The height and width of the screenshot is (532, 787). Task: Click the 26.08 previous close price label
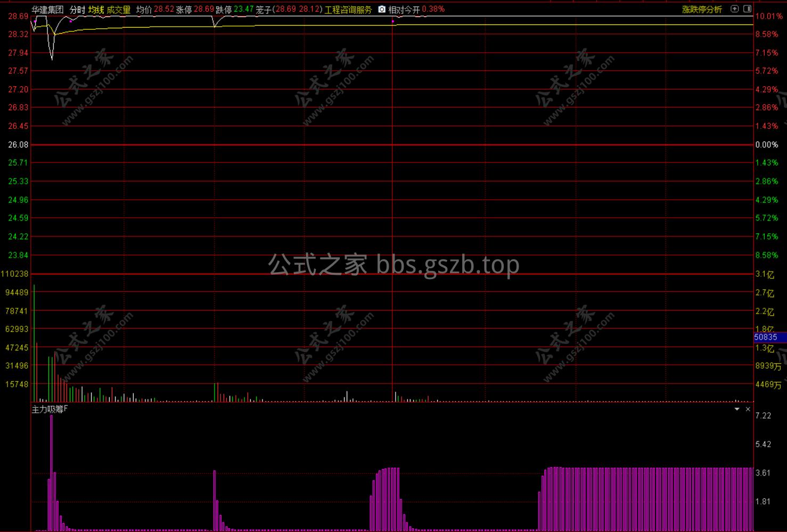pyautogui.click(x=18, y=145)
